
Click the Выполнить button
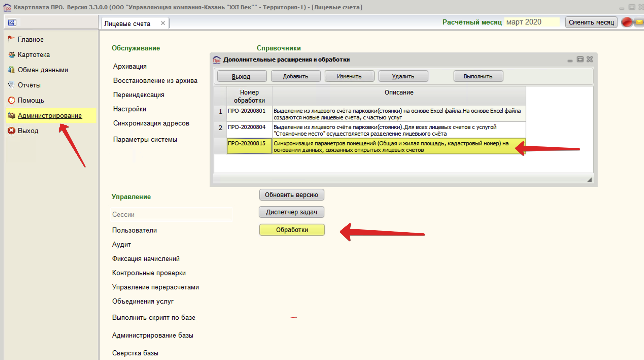pyautogui.click(x=478, y=76)
